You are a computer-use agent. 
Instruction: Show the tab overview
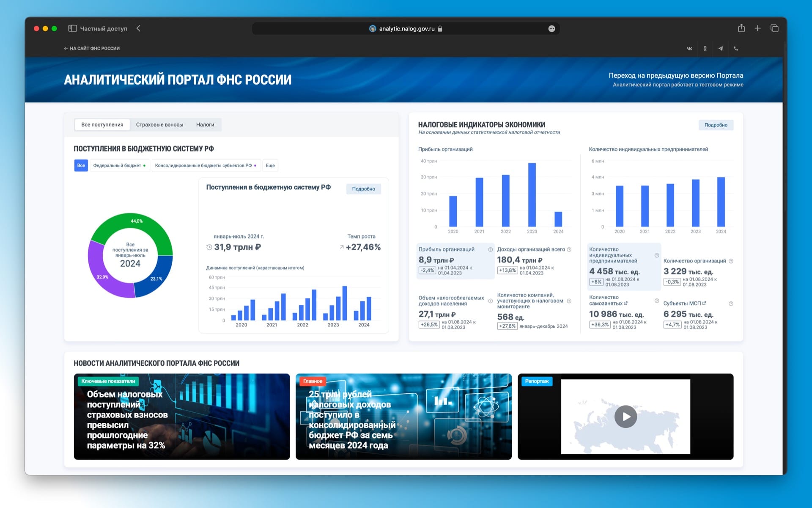pos(774,28)
